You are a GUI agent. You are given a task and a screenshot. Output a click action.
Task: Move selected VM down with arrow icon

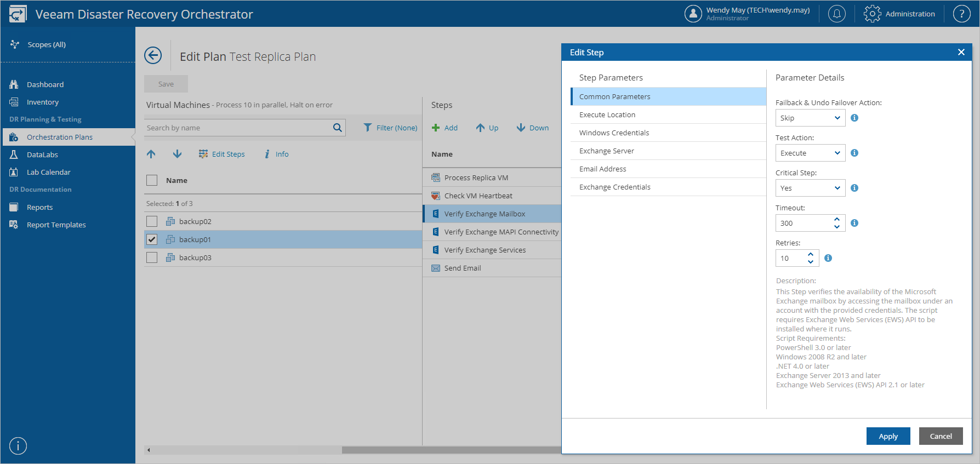point(177,154)
